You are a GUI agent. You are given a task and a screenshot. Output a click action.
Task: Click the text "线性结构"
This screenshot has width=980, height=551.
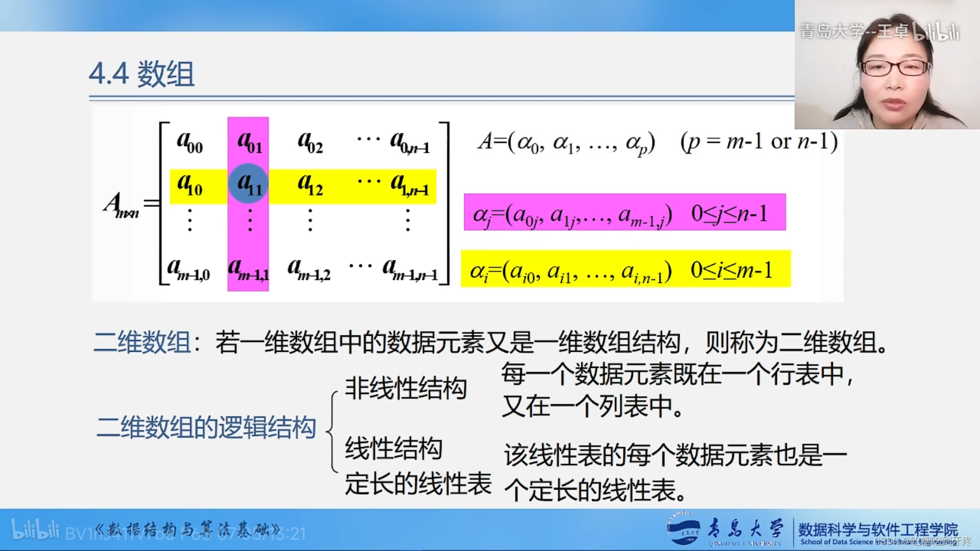tap(394, 448)
